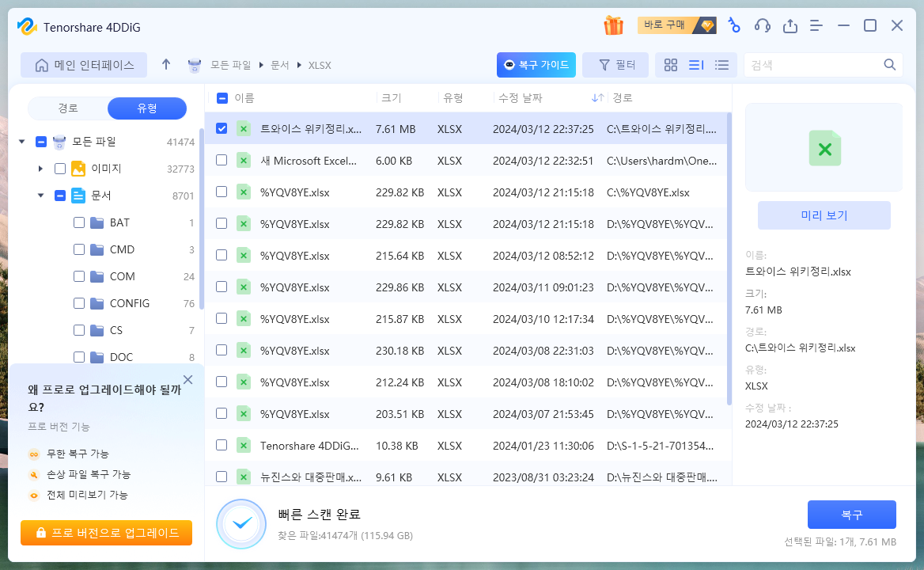924x570 pixels.
Task: Select 모든 파일 in breadcrumb
Action: 230,66
